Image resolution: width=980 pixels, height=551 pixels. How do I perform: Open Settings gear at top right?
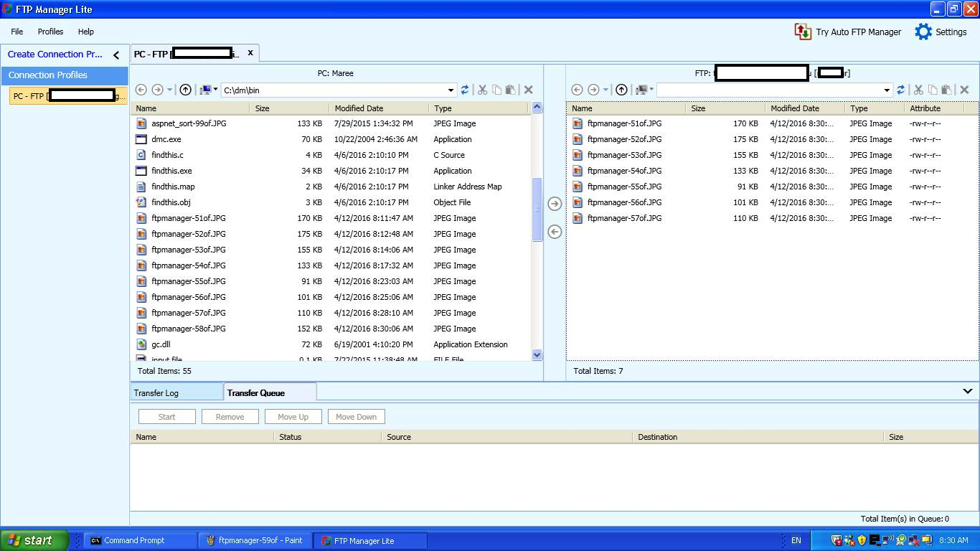(923, 32)
